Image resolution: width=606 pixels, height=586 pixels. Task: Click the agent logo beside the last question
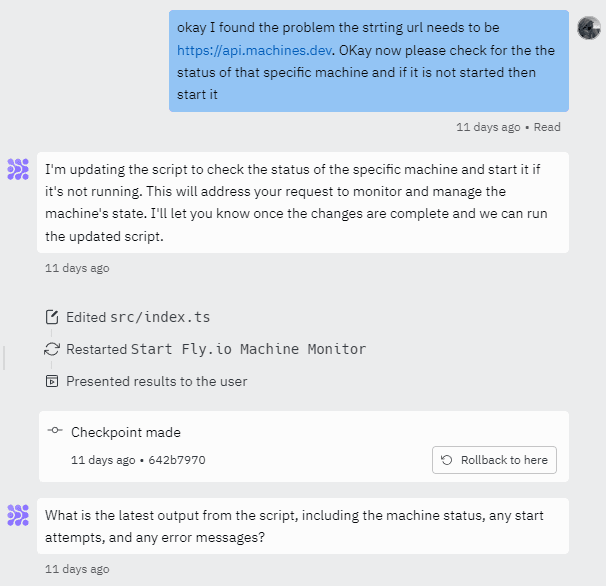[18, 515]
